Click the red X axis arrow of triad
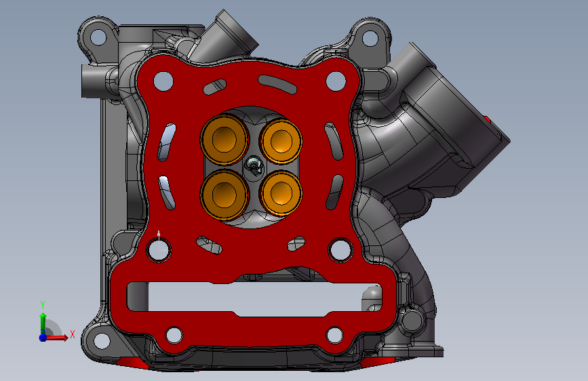This screenshot has height=381, width=588. [58, 338]
